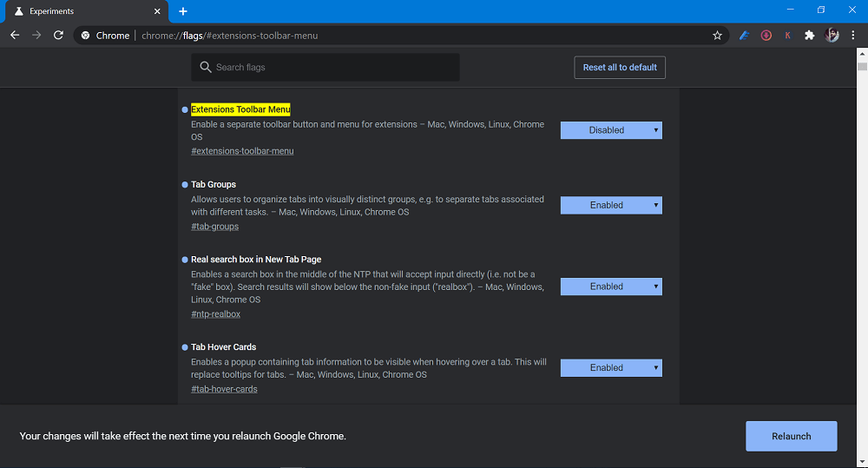
Task: Go back using the browser back arrow
Action: pos(15,36)
